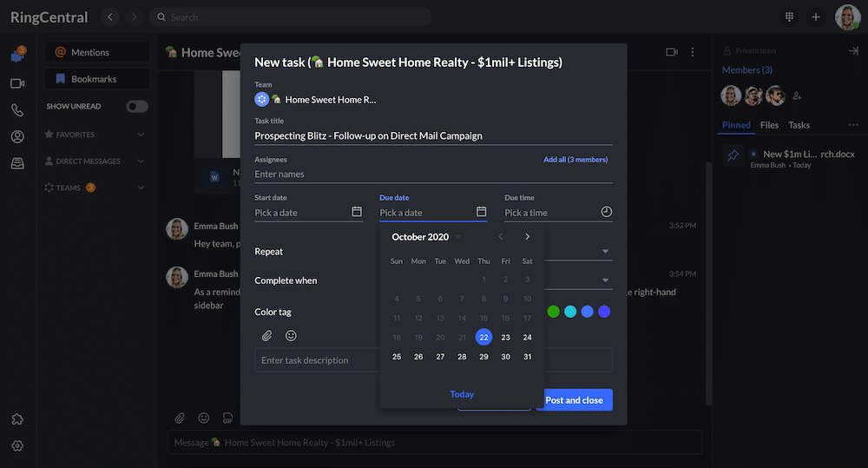The height and width of the screenshot is (468, 868).
Task: Click the plus new-action icon
Action: pyautogui.click(x=816, y=17)
